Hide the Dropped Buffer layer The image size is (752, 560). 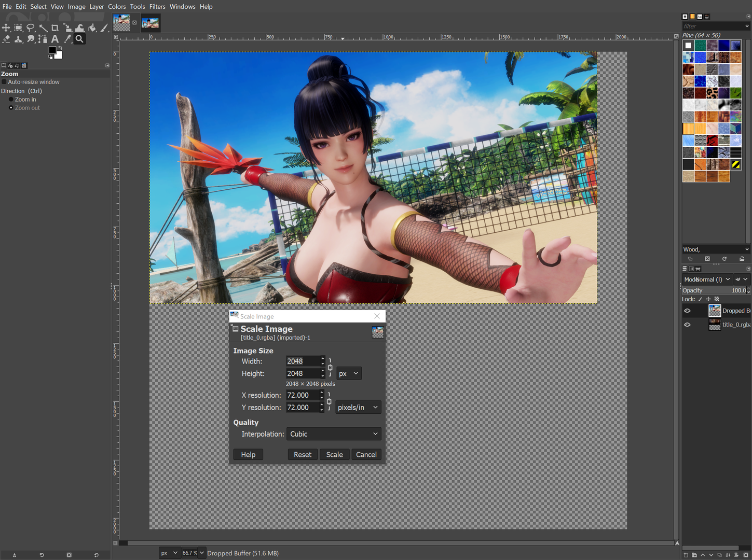(687, 311)
